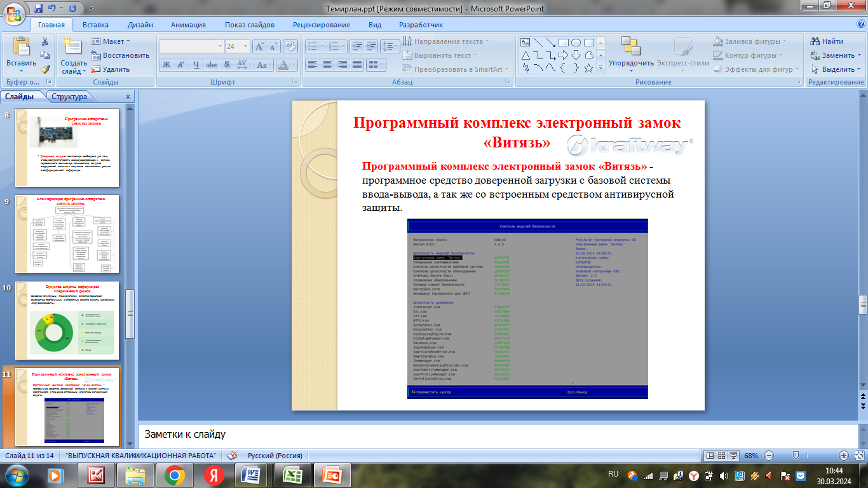Click the Increase font size icon
This screenshot has height=488, width=868.
coord(259,46)
